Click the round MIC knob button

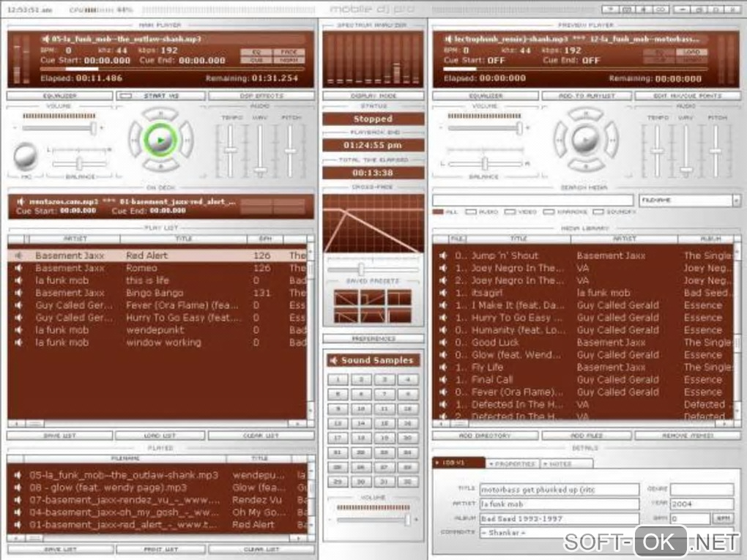tap(25, 157)
